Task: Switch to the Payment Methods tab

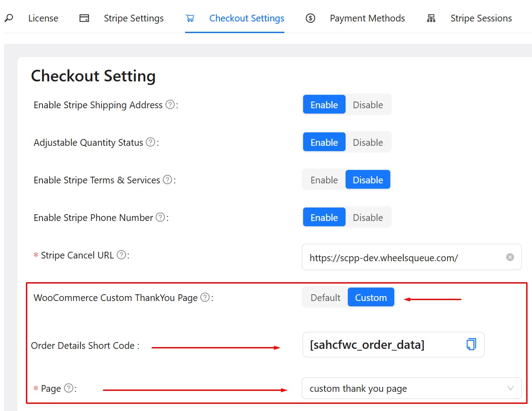Action: (367, 18)
